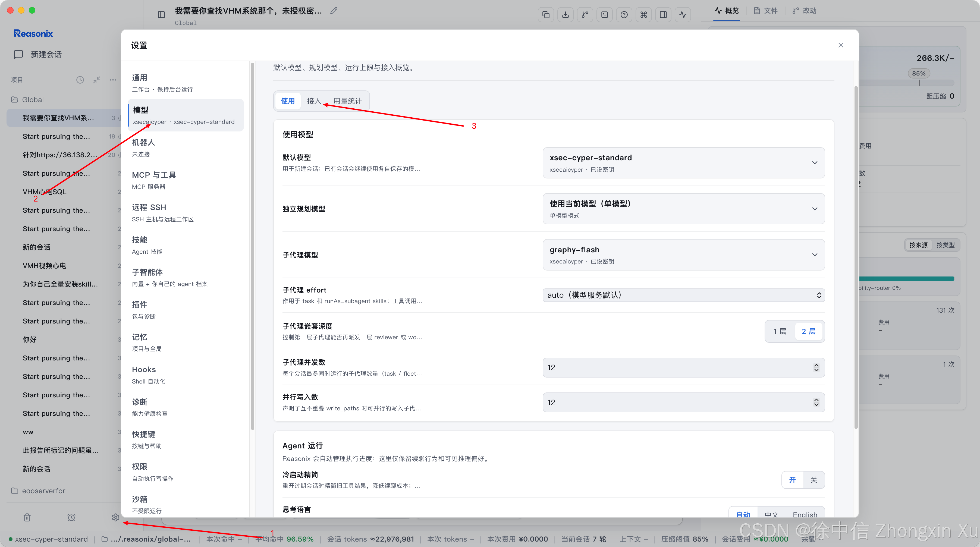This screenshot has height=547, width=980.
Task: Open the more options dots beside 项目
Action: coord(113,80)
